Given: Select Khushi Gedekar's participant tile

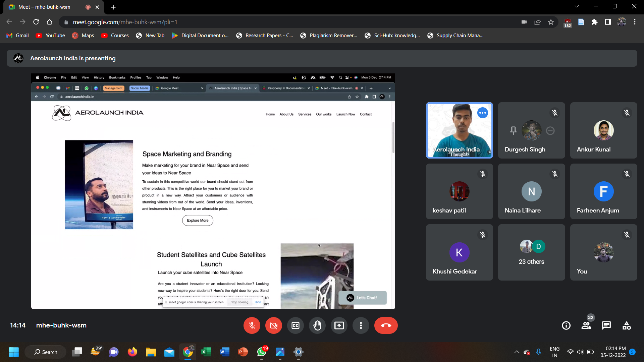Looking at the screenshot, I should 460,252.
